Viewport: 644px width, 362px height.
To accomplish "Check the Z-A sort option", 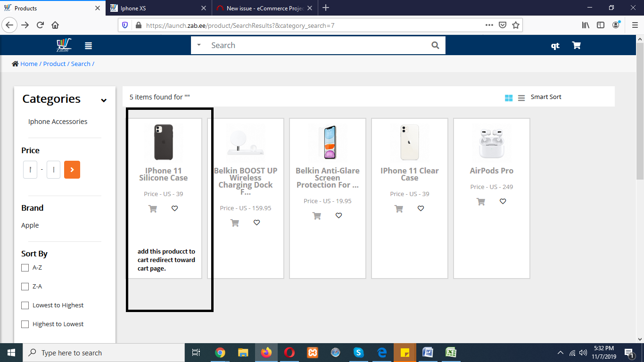I will [25, 287].
